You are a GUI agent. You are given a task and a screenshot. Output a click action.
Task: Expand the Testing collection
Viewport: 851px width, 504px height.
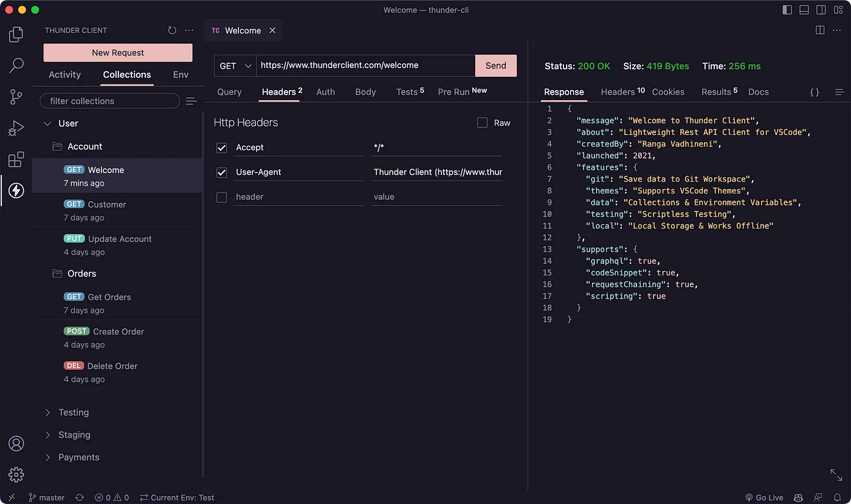click(47, 412)
